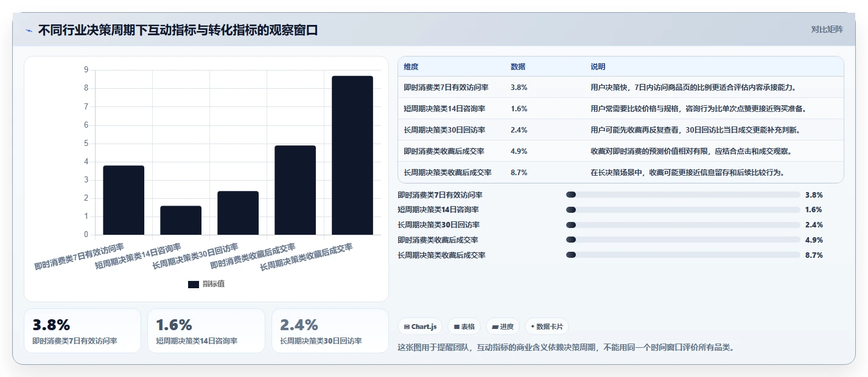Click the 数据卡片 tag
This screenshot has width=868, height=377.
547,327
